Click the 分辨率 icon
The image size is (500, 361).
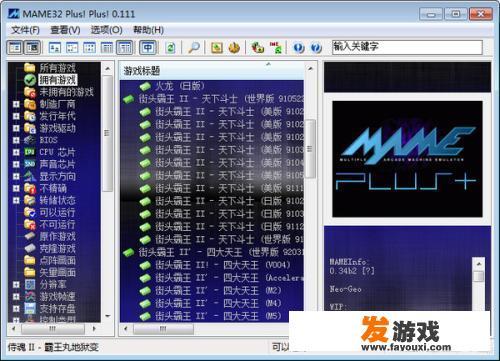pos(30,284)
